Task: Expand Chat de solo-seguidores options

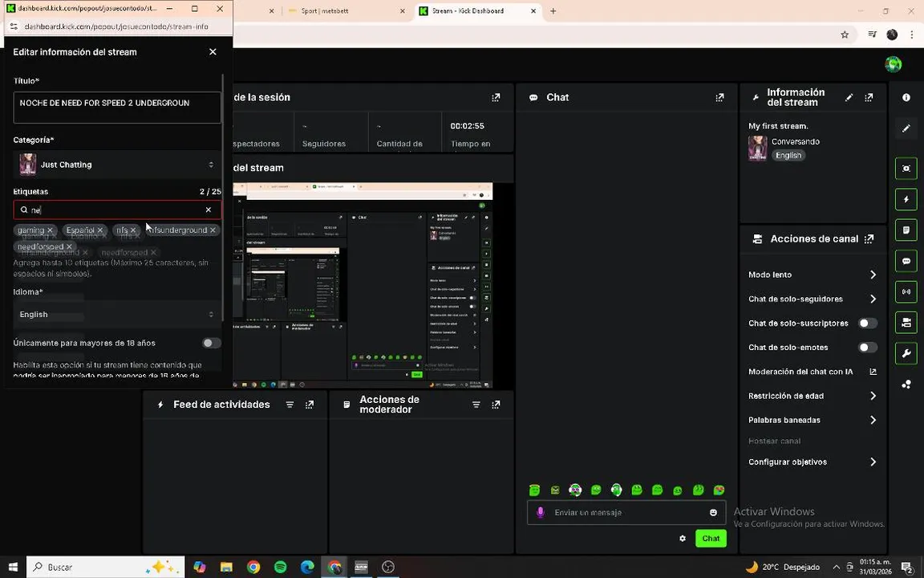Action: [x=873, y=299]
